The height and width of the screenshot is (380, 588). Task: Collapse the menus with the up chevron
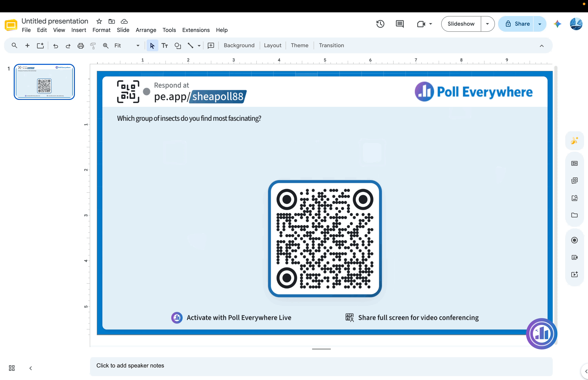[x=542, y=46]
